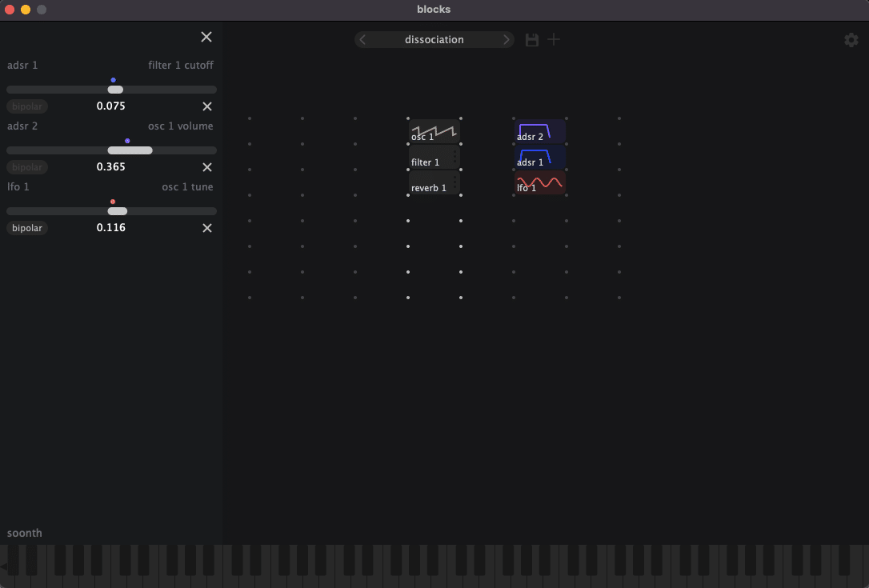
Task: Select the lfo 1 modulator block
Action: tap(540, 182)
